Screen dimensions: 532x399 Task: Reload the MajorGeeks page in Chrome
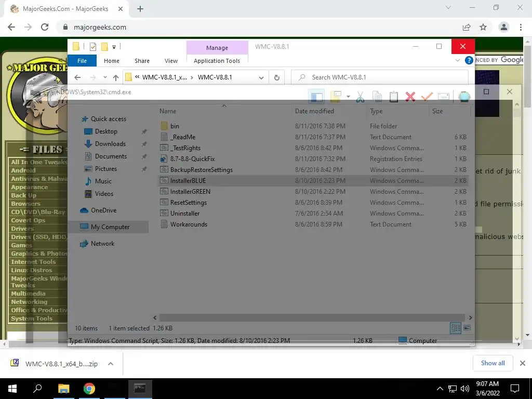point(45,27)
